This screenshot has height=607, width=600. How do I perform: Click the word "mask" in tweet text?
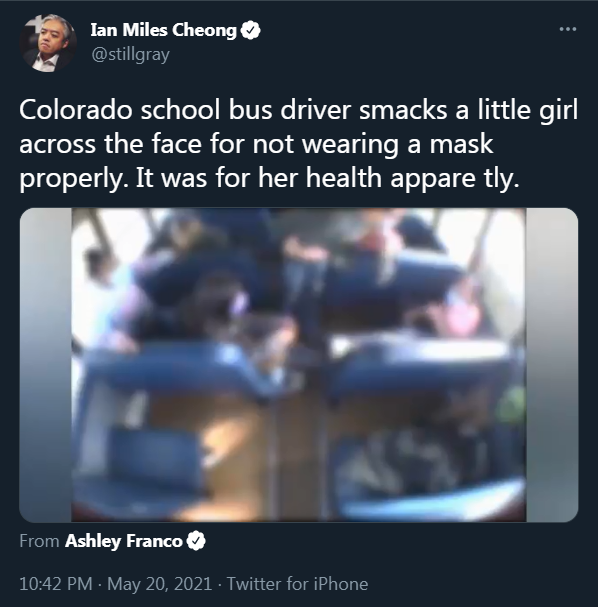click(x=461, y=144)
